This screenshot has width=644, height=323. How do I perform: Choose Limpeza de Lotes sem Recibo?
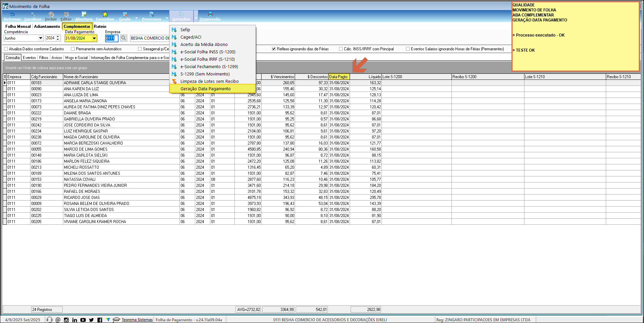[212, 82]
